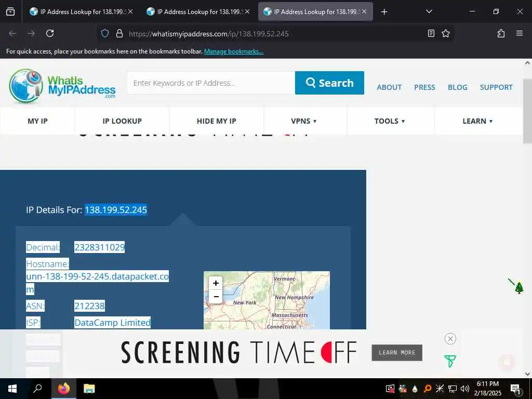This screenshot has width=532, height=399.
Task: Click the asterisk-shaped tray icon
Action: click(440, 389)
